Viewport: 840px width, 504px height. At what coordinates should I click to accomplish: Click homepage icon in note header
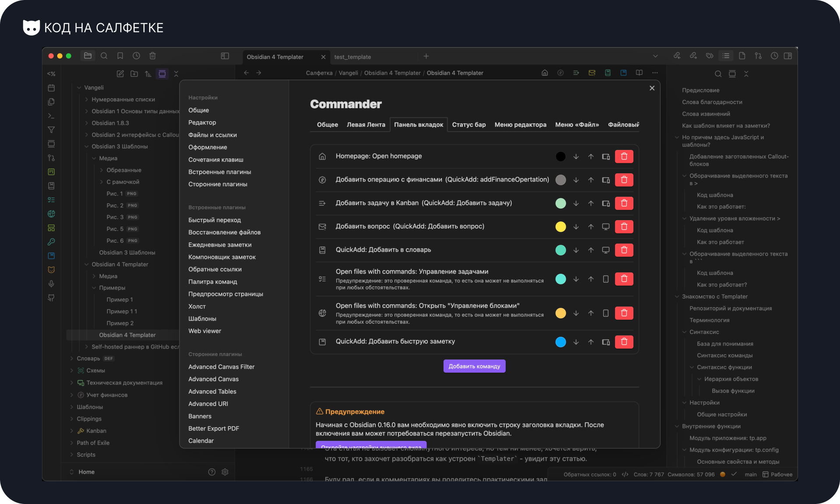[x=545, y=73]
